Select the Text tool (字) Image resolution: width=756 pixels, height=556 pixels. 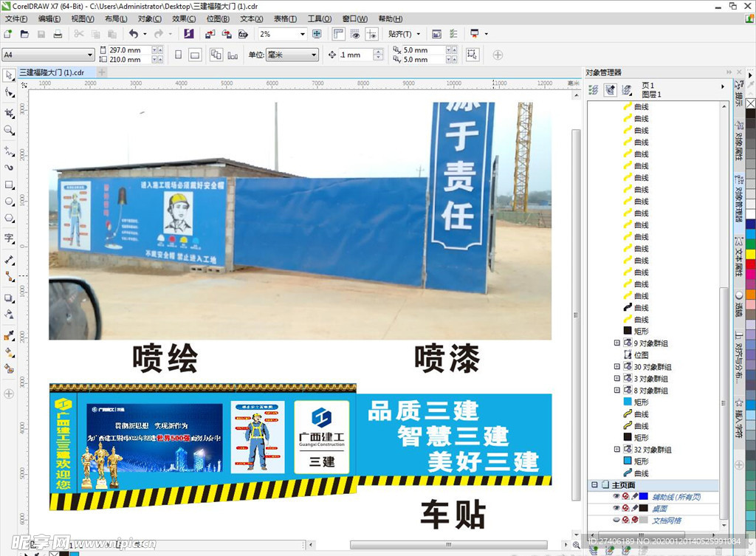9,238
